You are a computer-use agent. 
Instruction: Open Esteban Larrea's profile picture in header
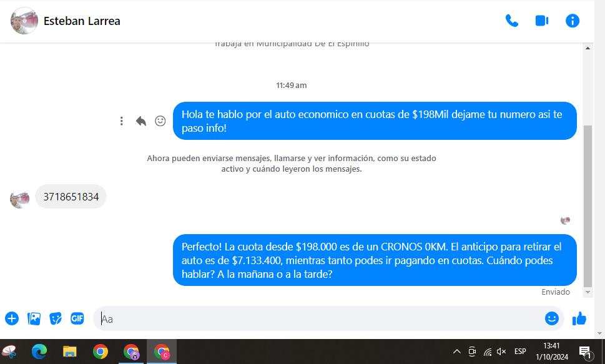24,21
